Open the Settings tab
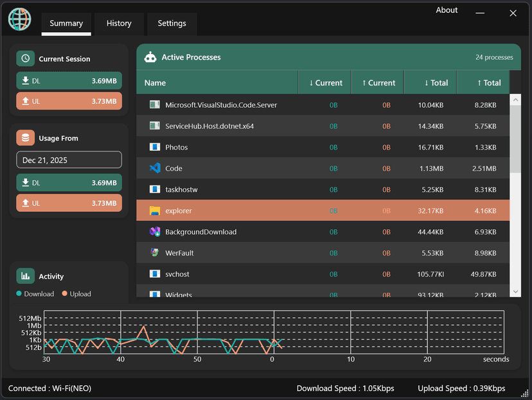This screenshot has width=532, height=400. point(172,24)
